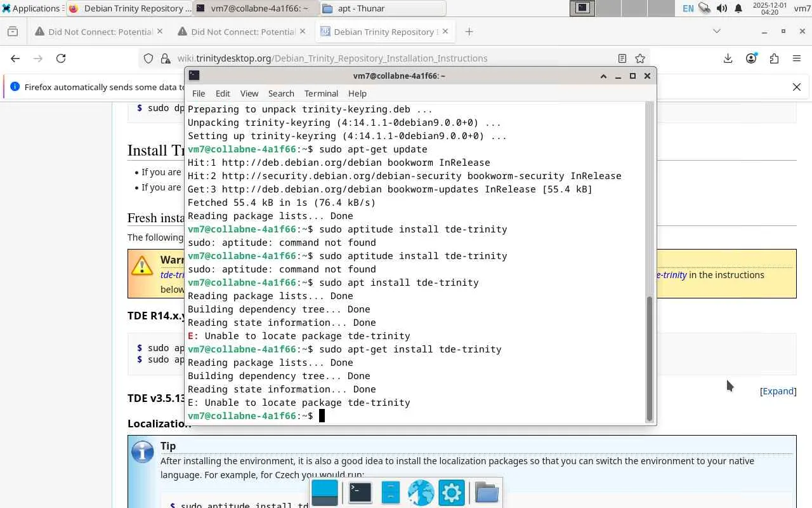Open the notification bell in the panel
This screenshot has height=508, width=812.
(x=738, y=8)
